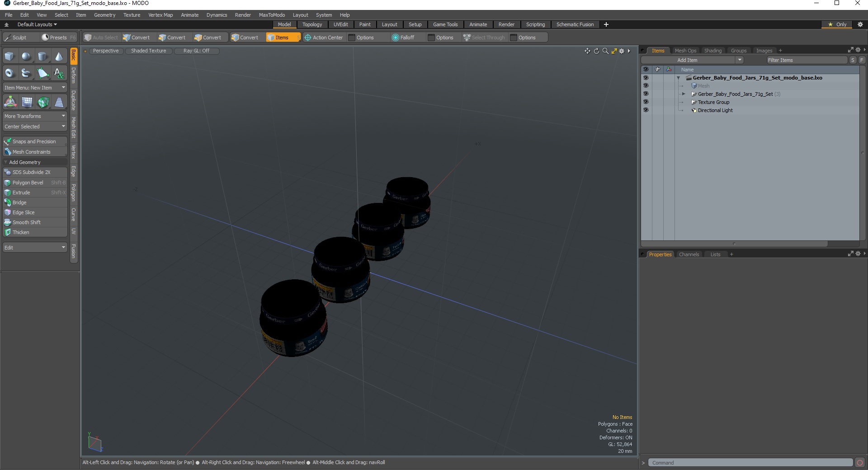Toggle visibility of Texture Group
The width and height of the screenshot is (868, 470).
(x=646, y=102)
